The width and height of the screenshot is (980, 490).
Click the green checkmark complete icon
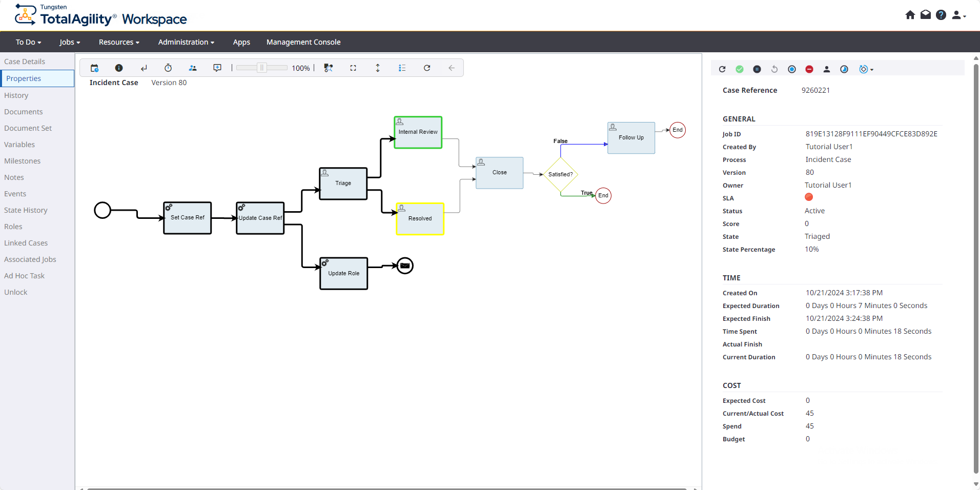click(x=740, y=69)
